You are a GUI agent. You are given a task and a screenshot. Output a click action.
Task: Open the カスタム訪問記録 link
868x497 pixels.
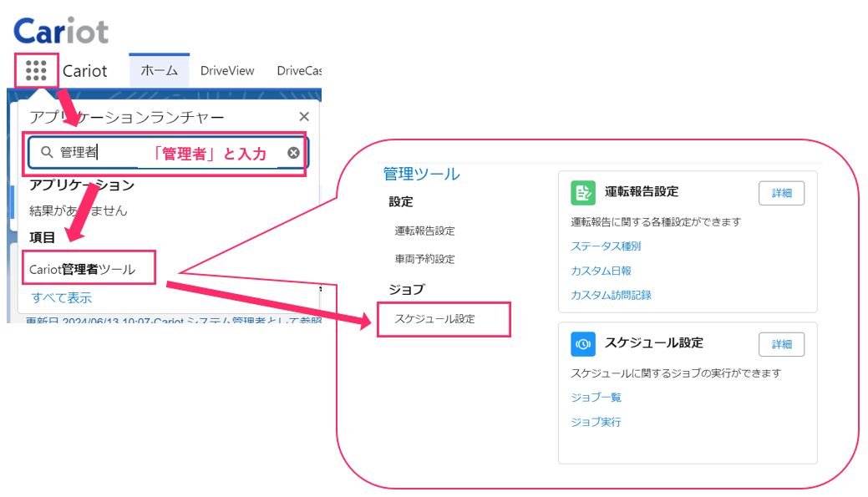tap(612, 295)
